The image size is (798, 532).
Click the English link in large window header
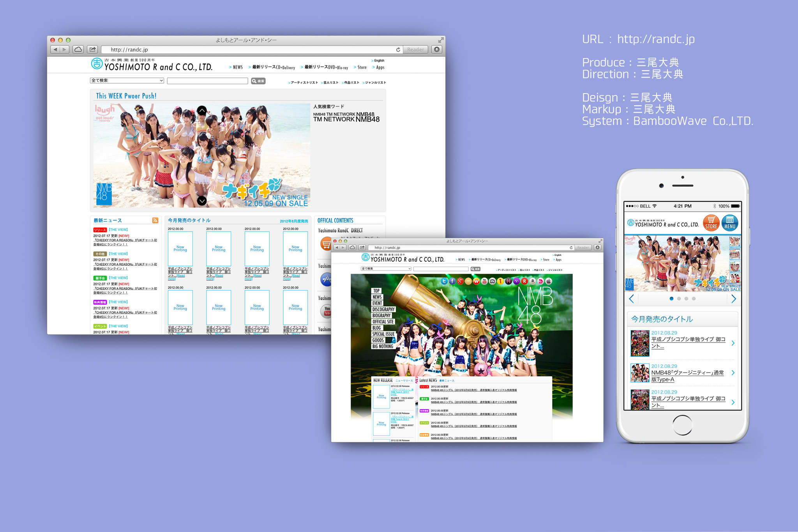pyautogui.click(x=379, y=61)
